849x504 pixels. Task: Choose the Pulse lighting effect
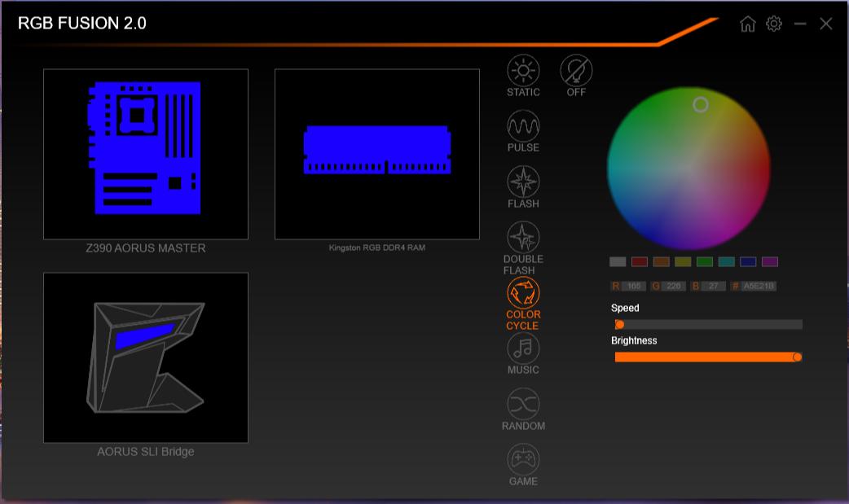point(523,127)
